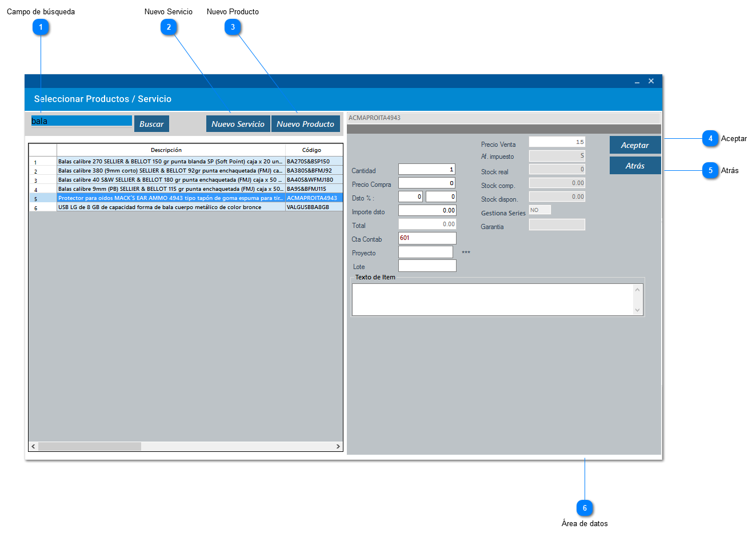Click the Código column header
Image resolution: width=756 pixels, height=537 pixels.
tap(314, 150)
